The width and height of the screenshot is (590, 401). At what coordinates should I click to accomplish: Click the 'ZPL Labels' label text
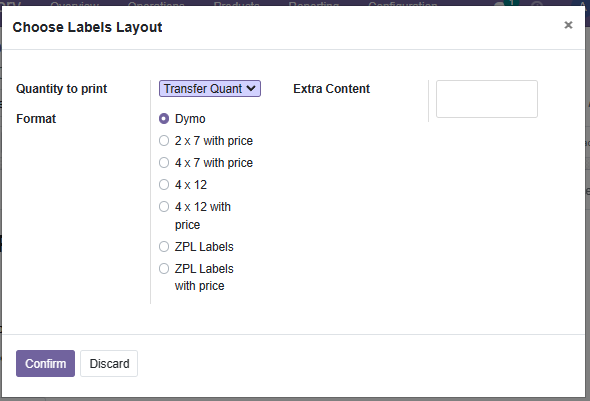coord(204,247)
